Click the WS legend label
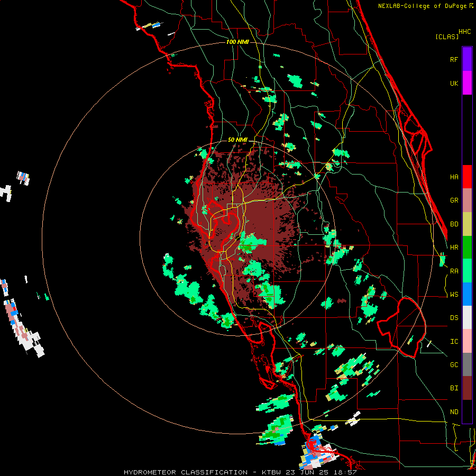476x476 pixels. coord(454,295)
